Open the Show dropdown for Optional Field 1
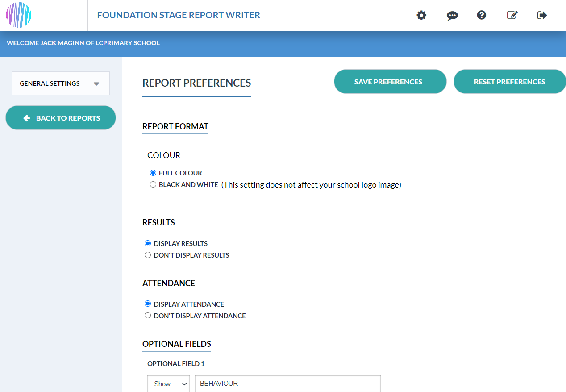Viewport: 566px width, 392px height. [x=168, y=384]
